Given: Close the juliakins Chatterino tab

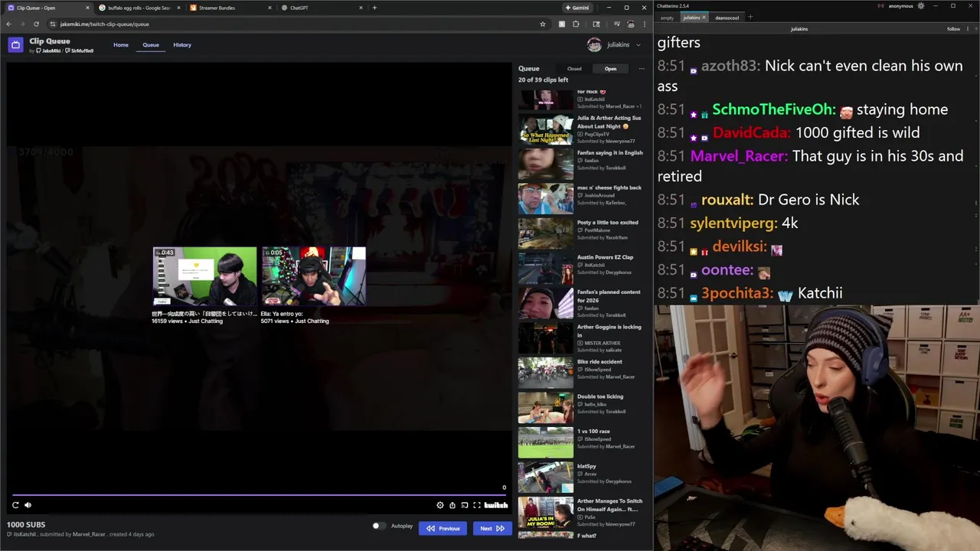Looking at the screenshot, I should pos(704,17).
